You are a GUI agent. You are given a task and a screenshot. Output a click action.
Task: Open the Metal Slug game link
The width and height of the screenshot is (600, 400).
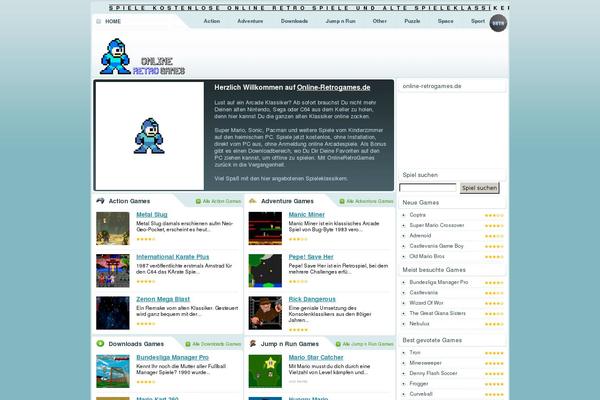coord(152,215)
